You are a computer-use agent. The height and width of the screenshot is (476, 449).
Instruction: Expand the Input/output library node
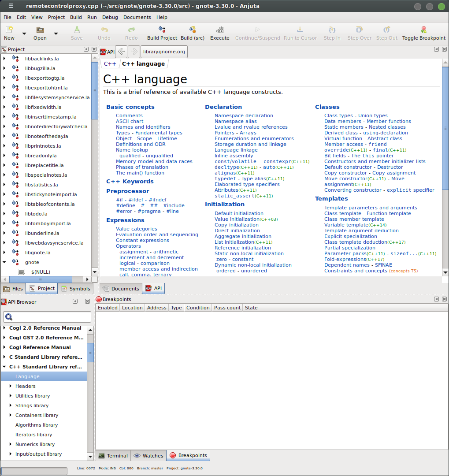pos(11,454)
